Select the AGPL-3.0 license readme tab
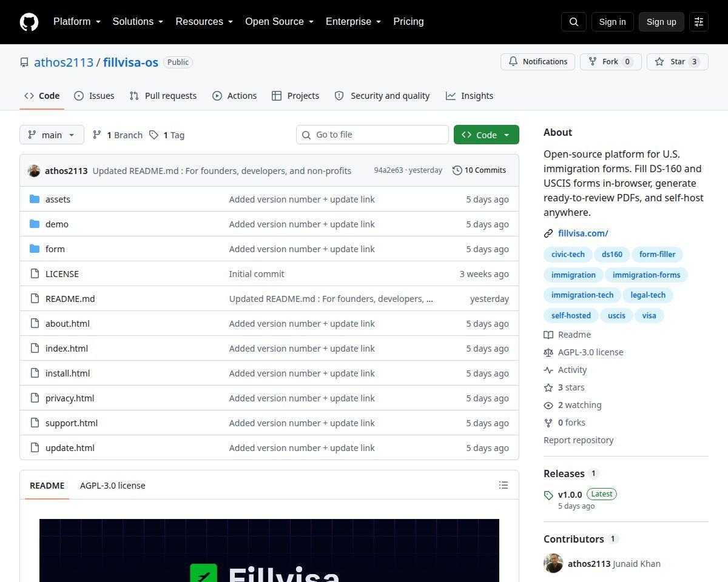Image resolution: width=728 pixels, height=582 pixels. tap(113, 485)
